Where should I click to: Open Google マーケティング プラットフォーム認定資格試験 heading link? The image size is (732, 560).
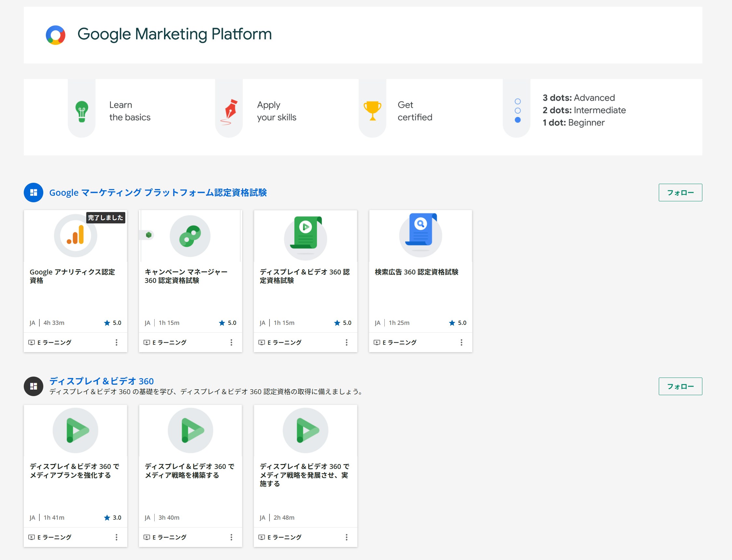pos(158,192)
